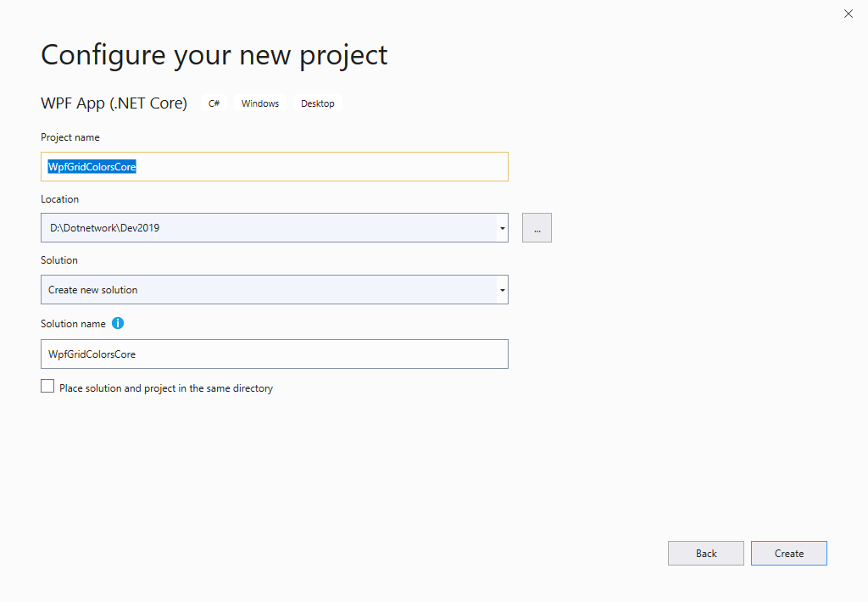Click the "Location" field label

click(x=59, y=199)
